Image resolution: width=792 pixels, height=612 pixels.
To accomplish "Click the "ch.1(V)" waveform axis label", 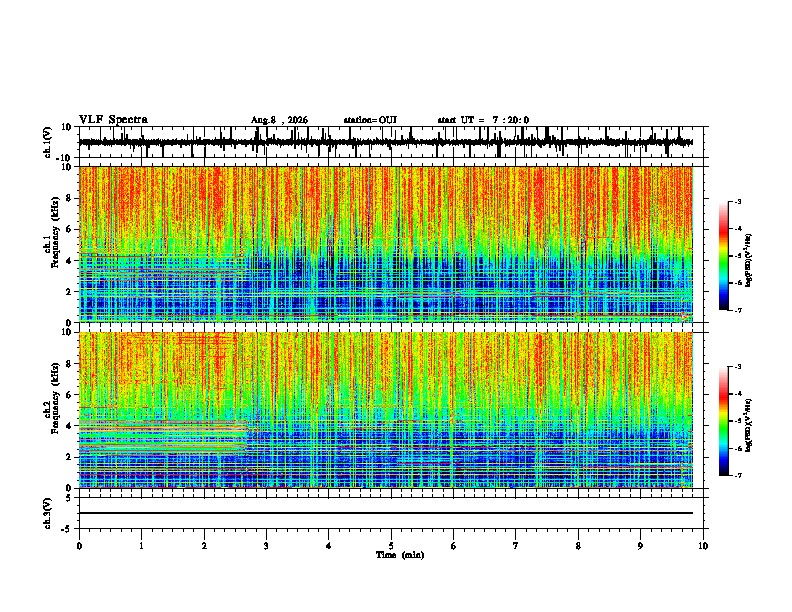I will (x=48, y=142).
